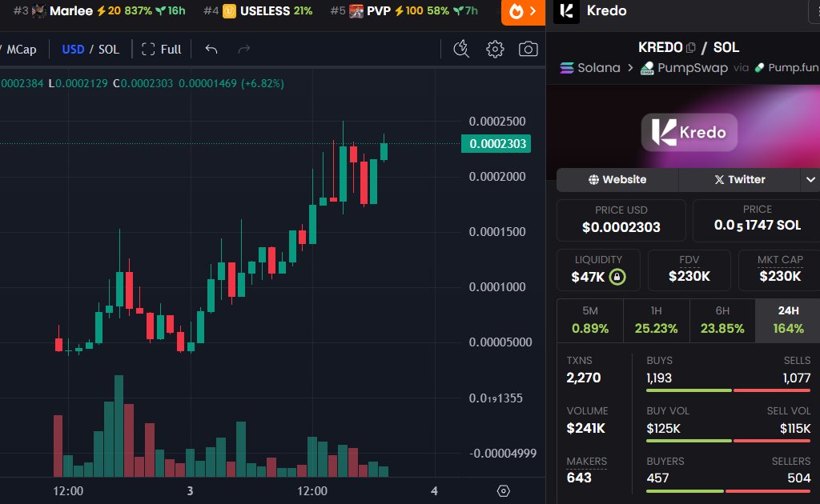Click the first 12:00 time axis label
This screenshot has width=820, height=504.
(x=68, y=491)
